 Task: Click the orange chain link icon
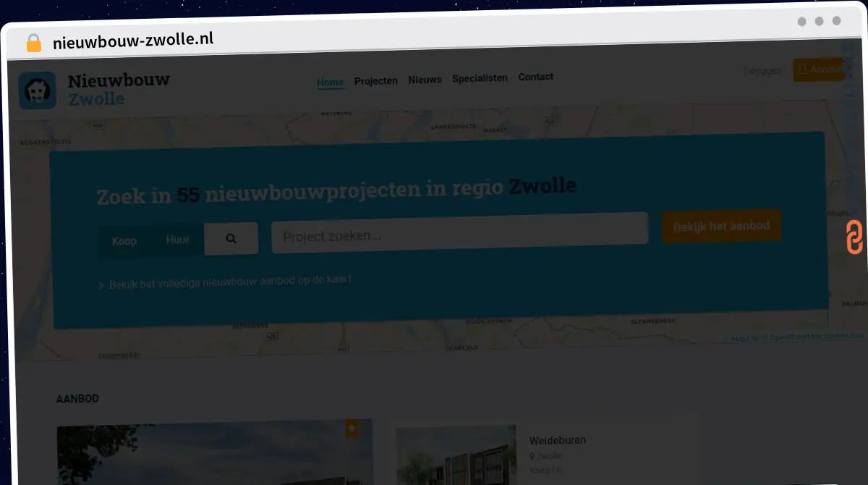pyautogui.click(x=854, y=237)
